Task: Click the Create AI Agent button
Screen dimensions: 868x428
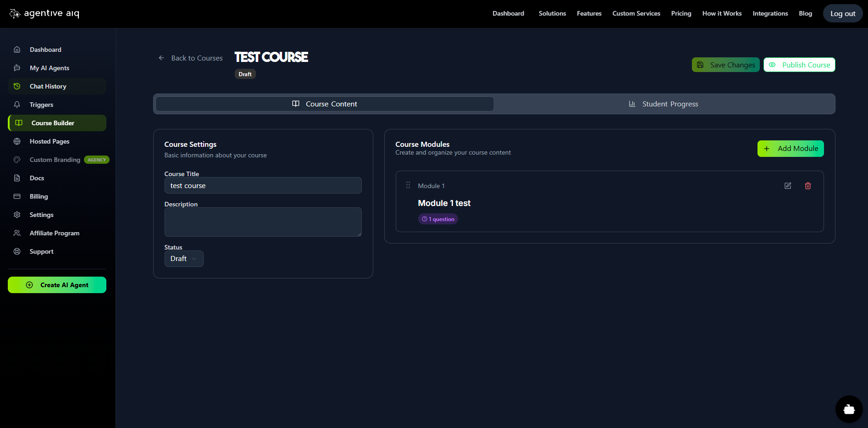Action: tap(57, 285)
